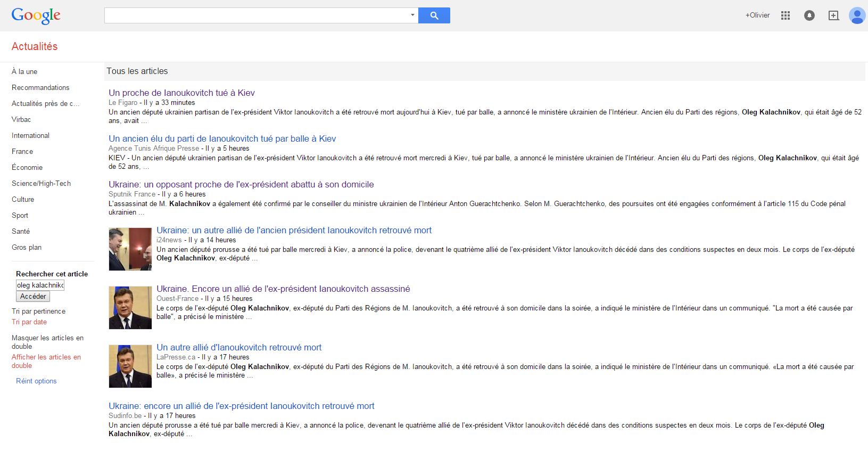
Task: Expand the search box dropdown arrow
Action: (412, 15)
